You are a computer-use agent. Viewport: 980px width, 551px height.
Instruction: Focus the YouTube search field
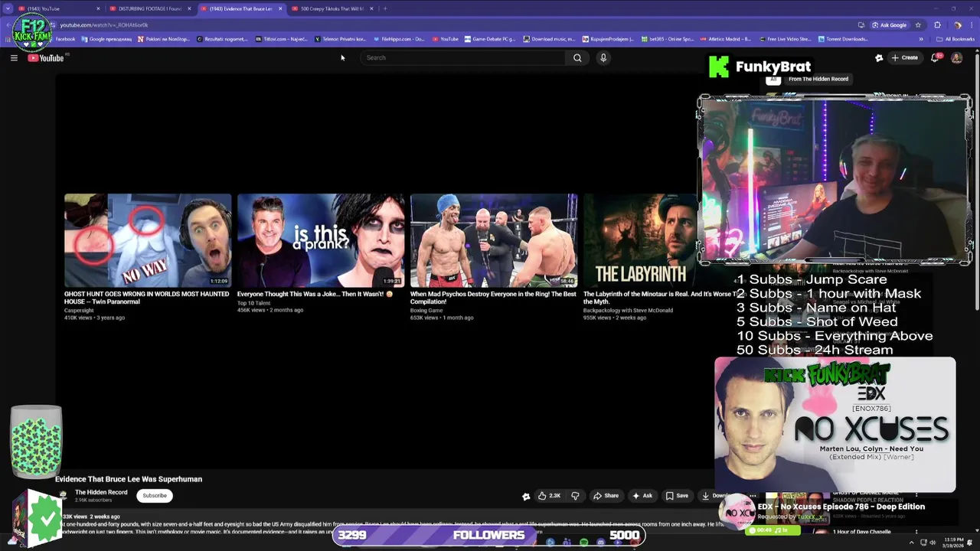point(464,57)
